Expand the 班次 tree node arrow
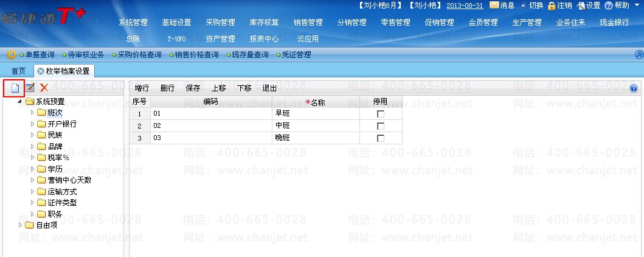The image size is (644, 257). click(33, 112)
